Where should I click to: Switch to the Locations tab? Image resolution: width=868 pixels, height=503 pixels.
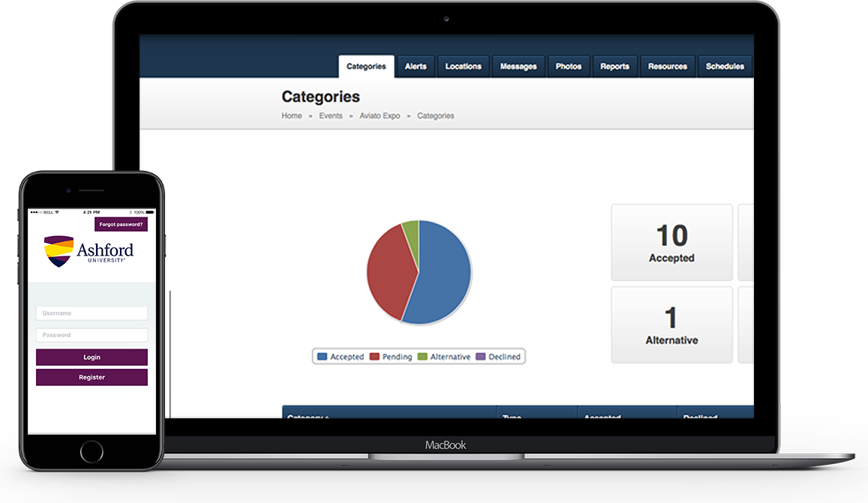tap(463, 67)
